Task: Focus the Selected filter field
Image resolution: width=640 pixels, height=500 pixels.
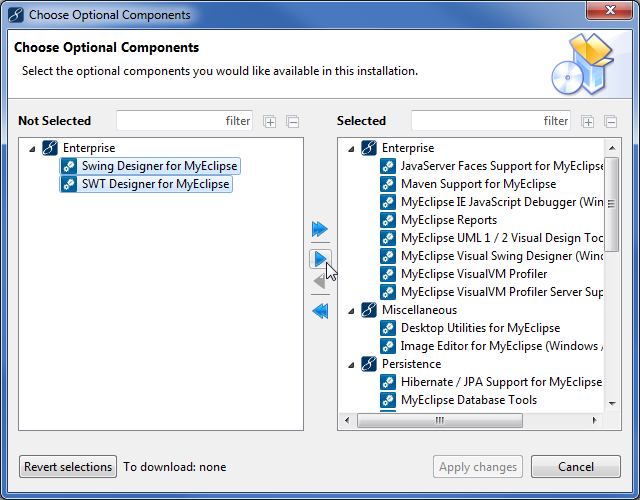Action: coord(490,121)
